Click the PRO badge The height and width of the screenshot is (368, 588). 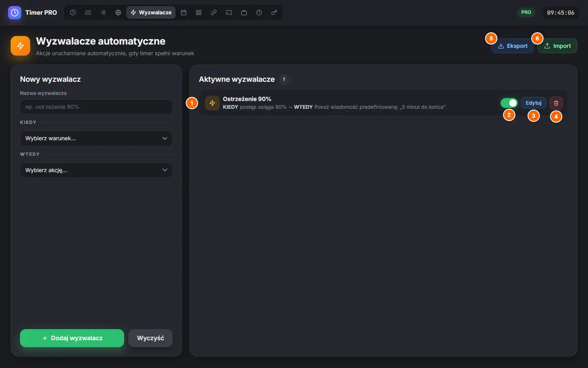pyautogui.click(x=526, y=12)
